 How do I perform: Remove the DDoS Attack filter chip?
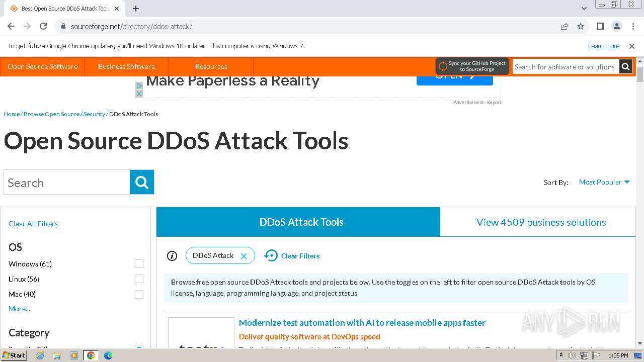click(x=244, y=256)
